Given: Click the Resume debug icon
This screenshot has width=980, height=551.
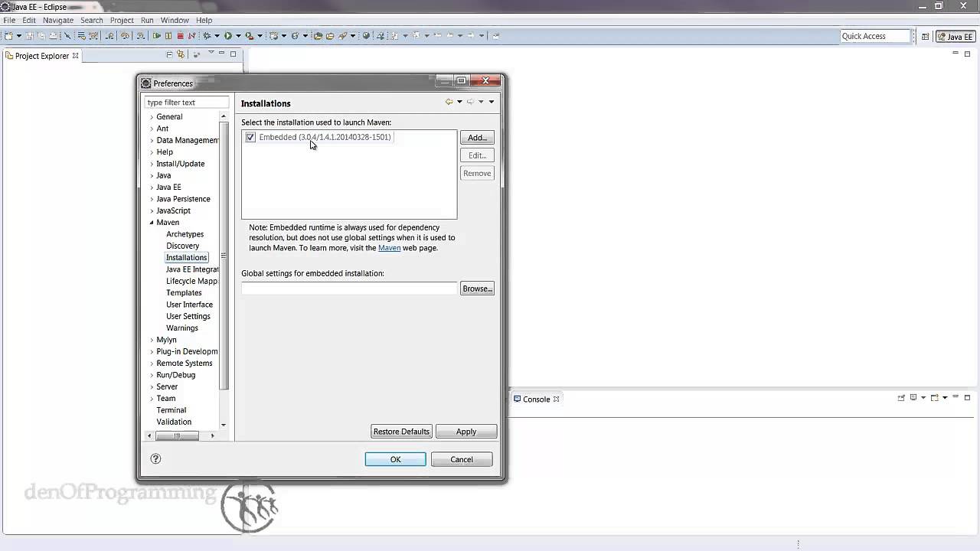Looking at the screenshot, I should pos(157,35).
